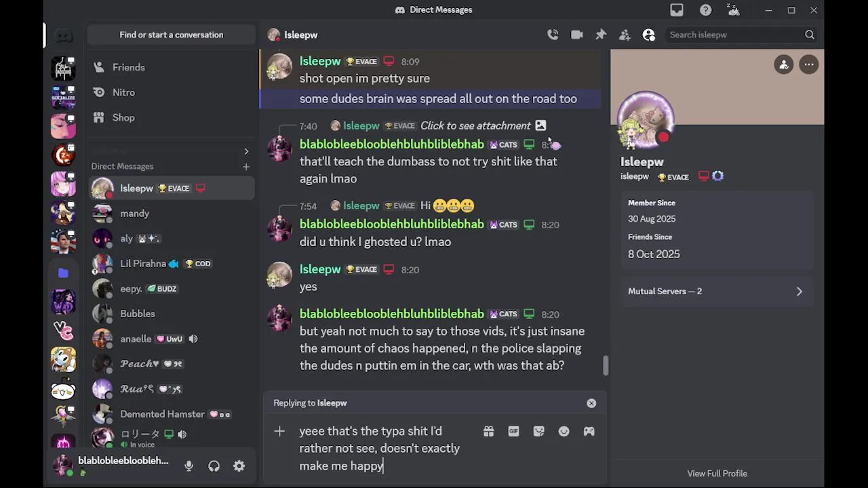Toggle microphone mute
The width and height of the screenshot is (868, 488).
[189, 466]
